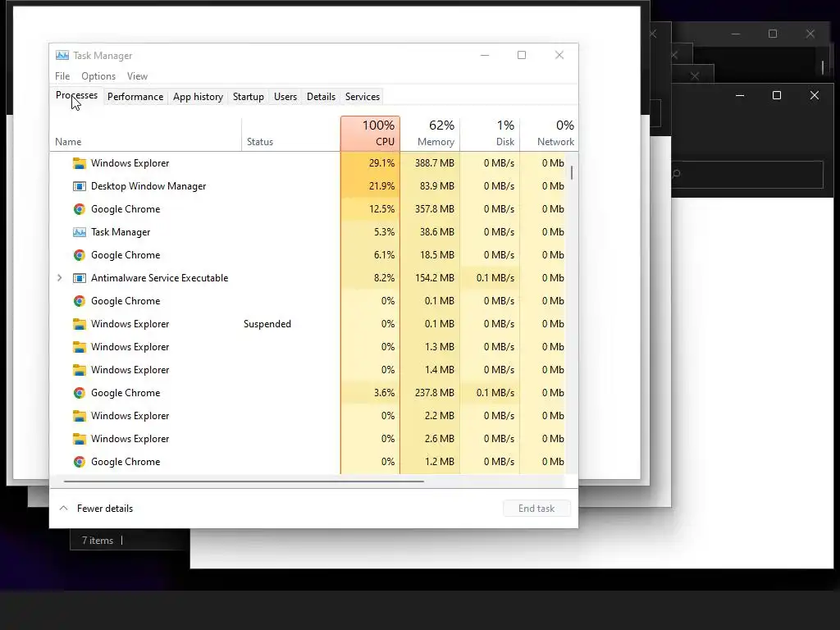This screenshot has width=840, height=630.
Task: Click the Chrome icon in the 0% CPU, 0.1 MB row
Action: (80, 301)
